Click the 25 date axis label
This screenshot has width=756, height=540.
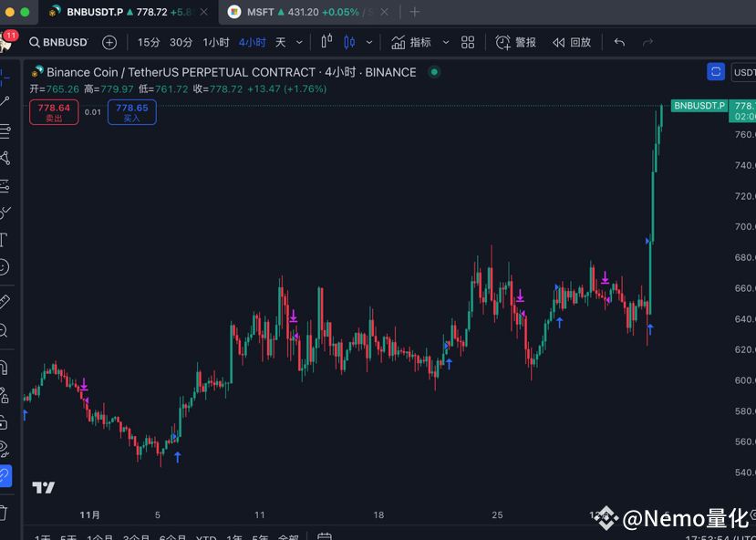(x=498, y=515)
